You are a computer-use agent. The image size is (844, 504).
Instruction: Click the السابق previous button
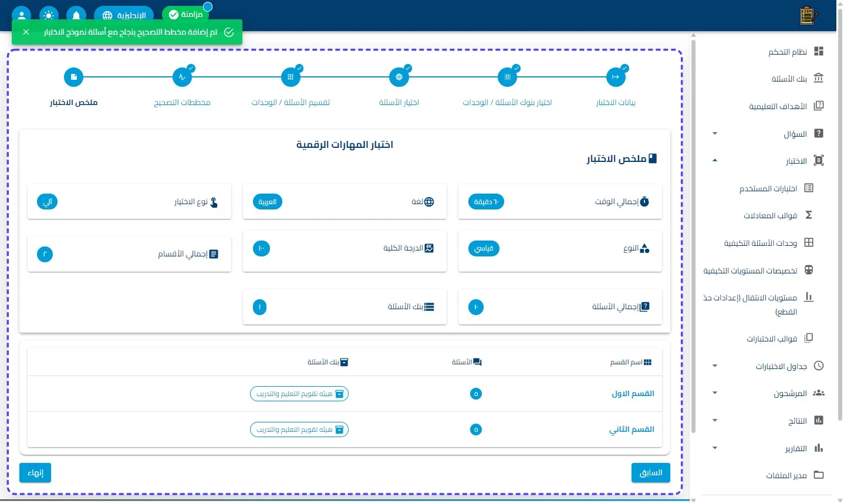(651, 473)
